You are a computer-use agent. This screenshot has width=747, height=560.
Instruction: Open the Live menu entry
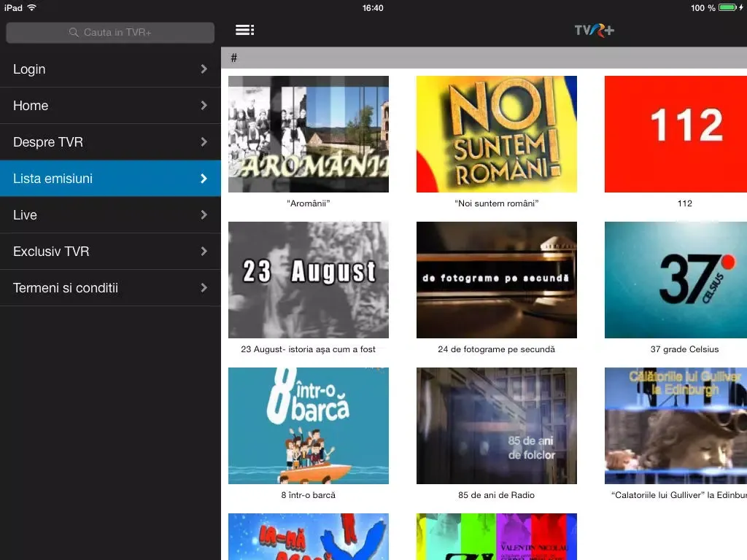click(x=111, y=215)
